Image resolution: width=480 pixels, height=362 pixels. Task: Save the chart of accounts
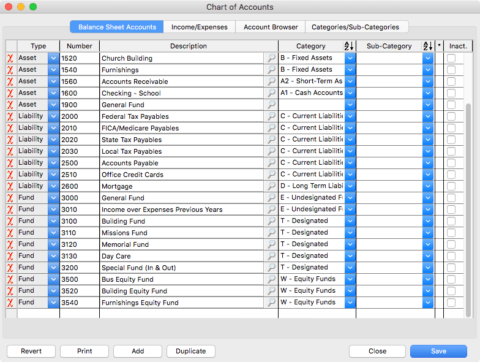tap(438, 351)
